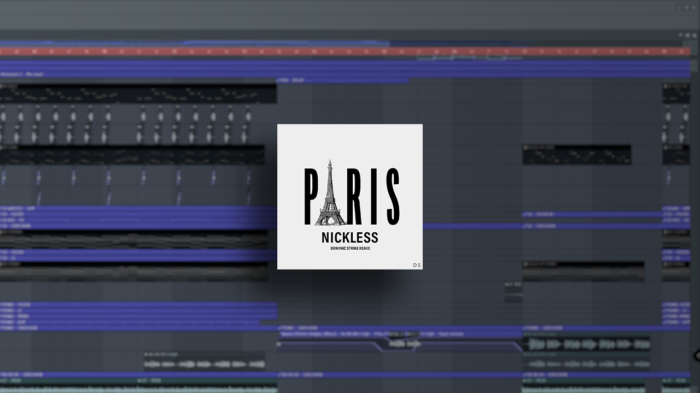Select the top-left black piano pattern clip
Viewport: 700px width, 393px height.
138,93
